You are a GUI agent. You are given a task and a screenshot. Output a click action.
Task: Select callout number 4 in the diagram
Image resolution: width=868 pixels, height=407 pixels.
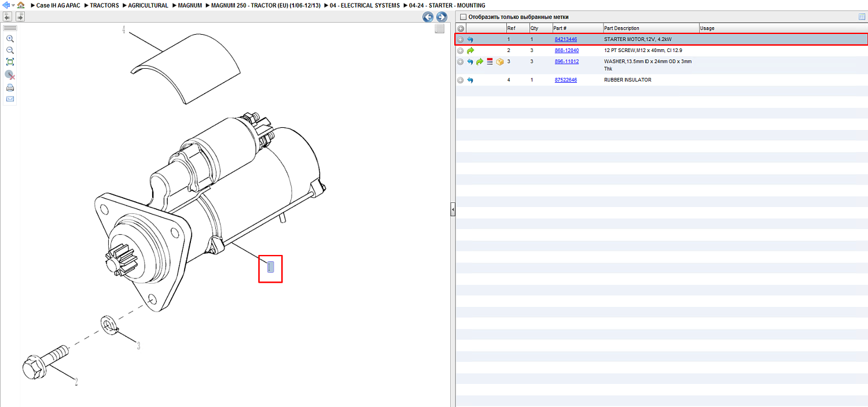click(x=123, y=29)
